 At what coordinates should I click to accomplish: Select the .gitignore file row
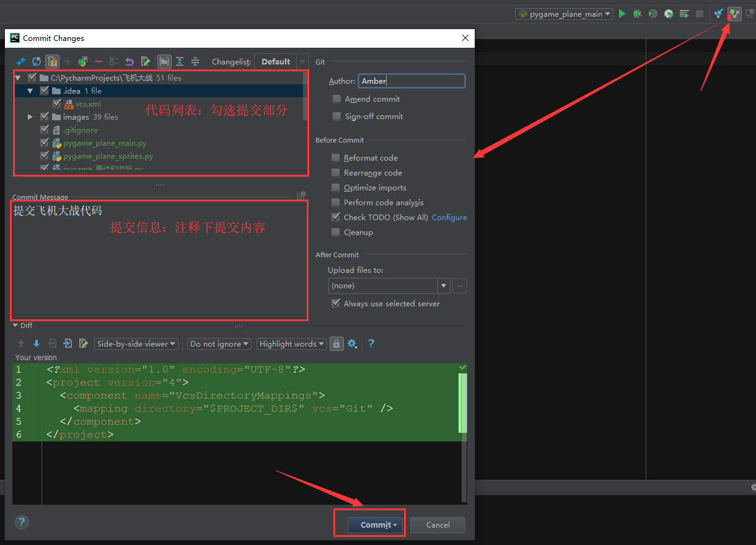click(159, 130)
